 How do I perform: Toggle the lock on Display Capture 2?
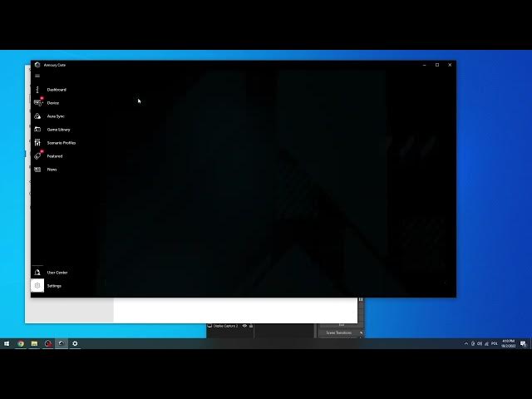[x=251, y=326]
